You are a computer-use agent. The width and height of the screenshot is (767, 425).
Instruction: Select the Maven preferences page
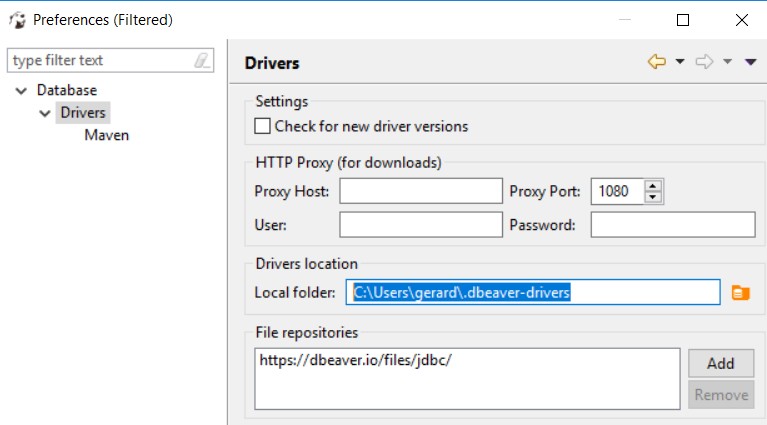point(106,135)
